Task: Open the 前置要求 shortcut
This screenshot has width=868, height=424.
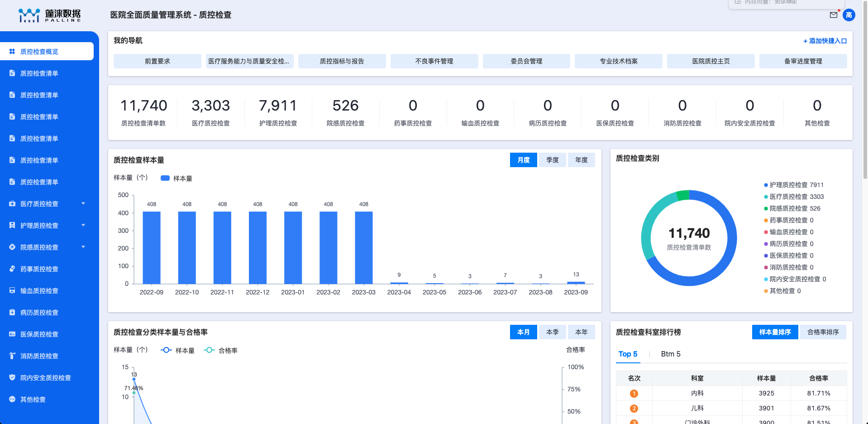Action: pyautogui.click(x=157, y=61)
